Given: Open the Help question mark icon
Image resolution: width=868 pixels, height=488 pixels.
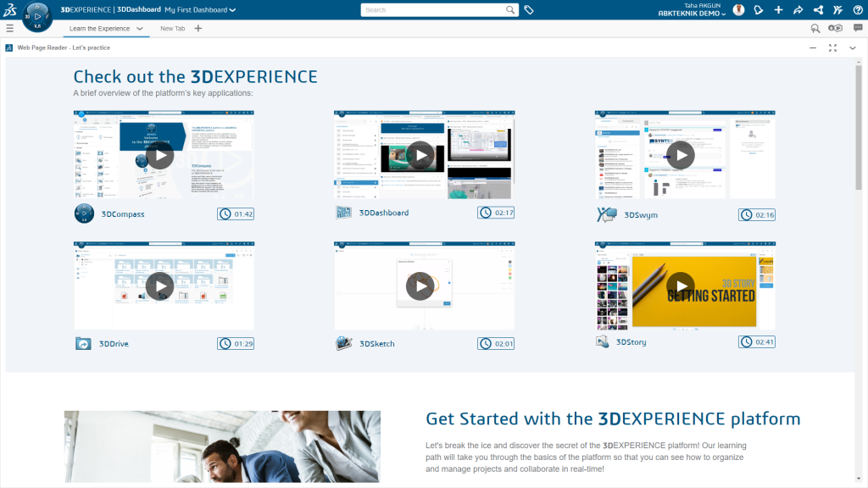Looking at the screenshot, I should 857,10.
